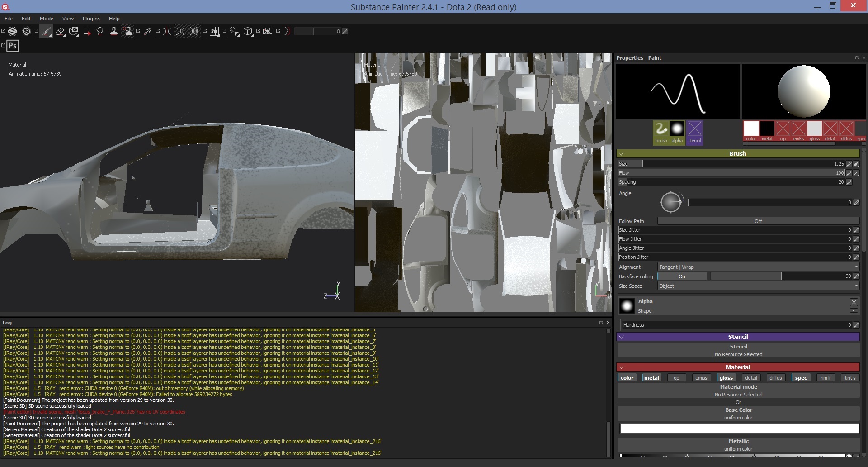Select the Projection tool
Screen dimensions: 868x467
click(74, 31)
